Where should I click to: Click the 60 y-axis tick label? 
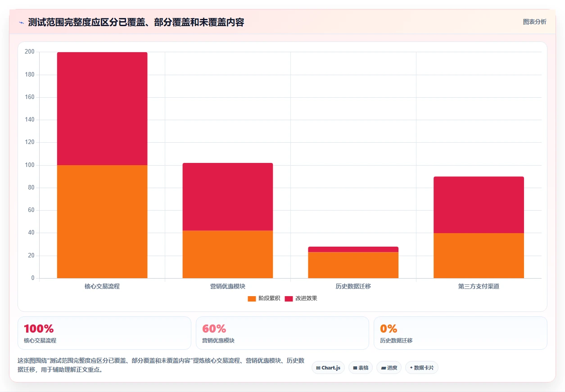coord(31,210)
